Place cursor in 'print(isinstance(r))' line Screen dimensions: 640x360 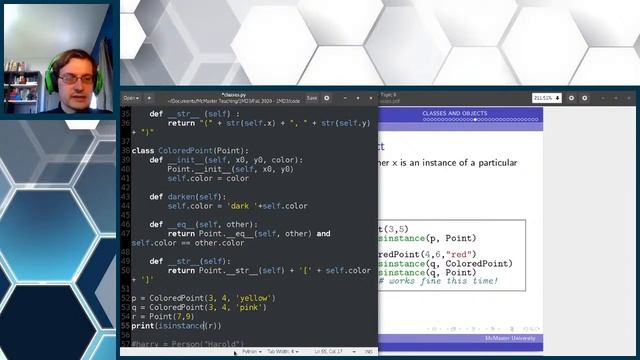(176, 326)
